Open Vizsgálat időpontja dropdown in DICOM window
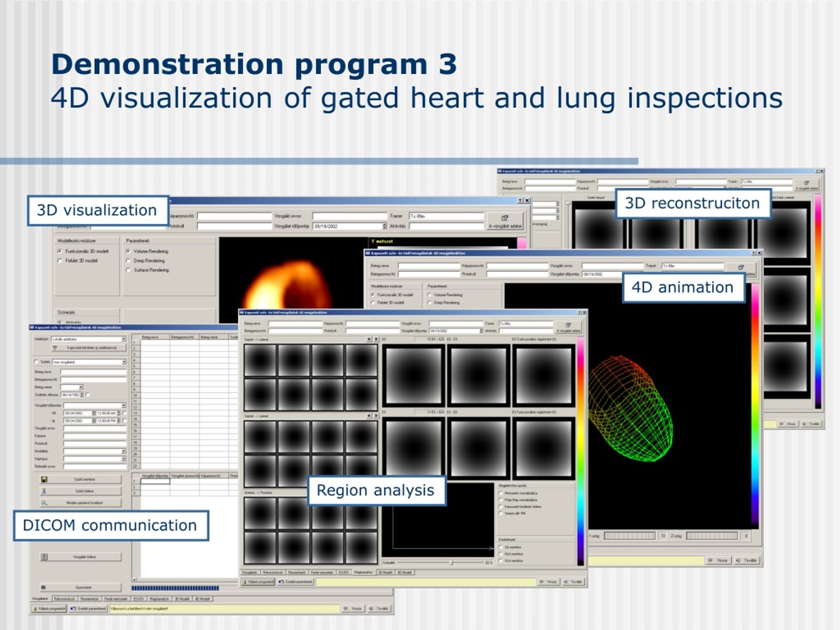Image resolution: width=840 pixels, height=630 pixels. click(x=123, y=405)
